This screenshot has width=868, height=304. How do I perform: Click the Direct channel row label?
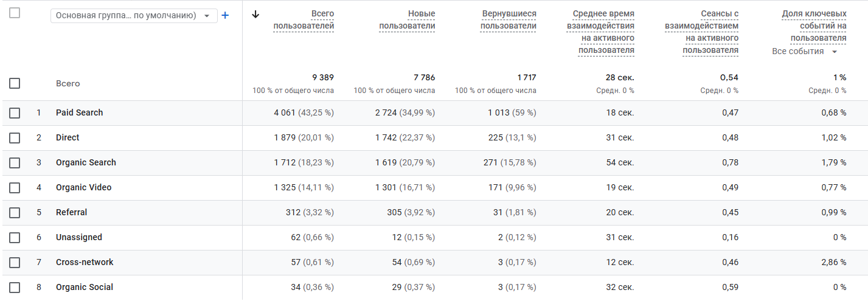coord(68,138)
